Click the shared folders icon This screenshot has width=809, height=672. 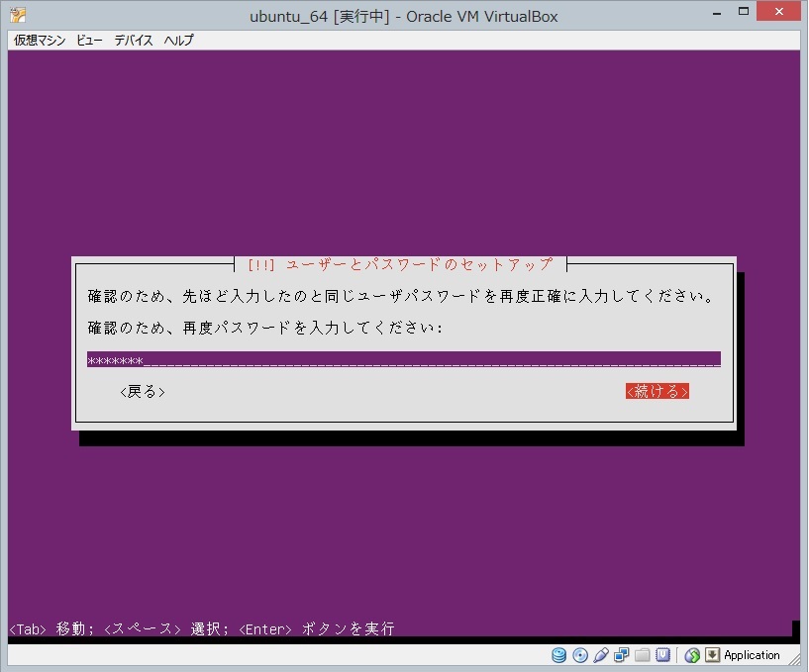coord(643,655)
